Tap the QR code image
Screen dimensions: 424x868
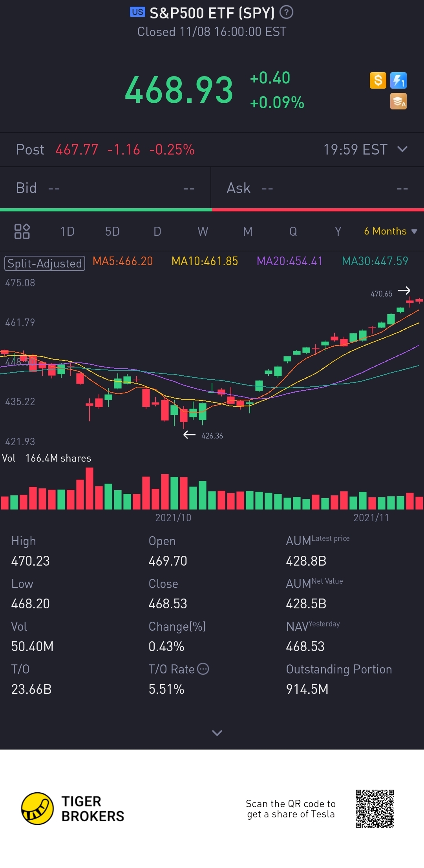pyautogui.click(x=375, y=809)
